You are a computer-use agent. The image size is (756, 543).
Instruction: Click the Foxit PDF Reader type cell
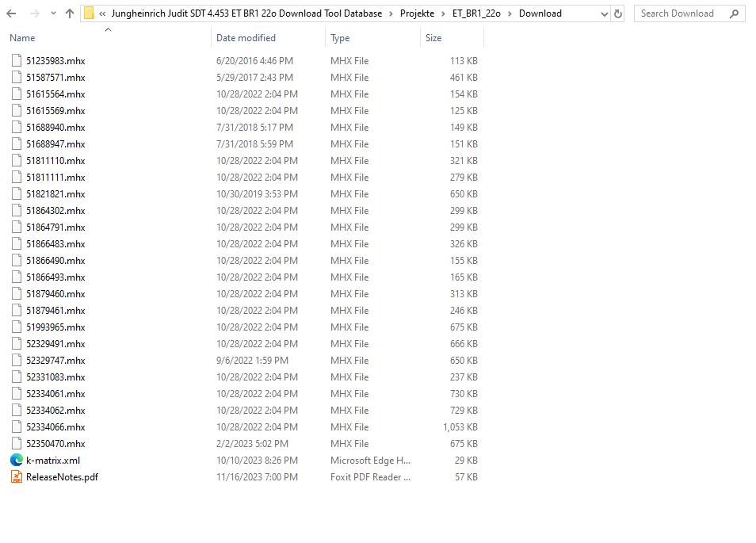tap(370, 477)
